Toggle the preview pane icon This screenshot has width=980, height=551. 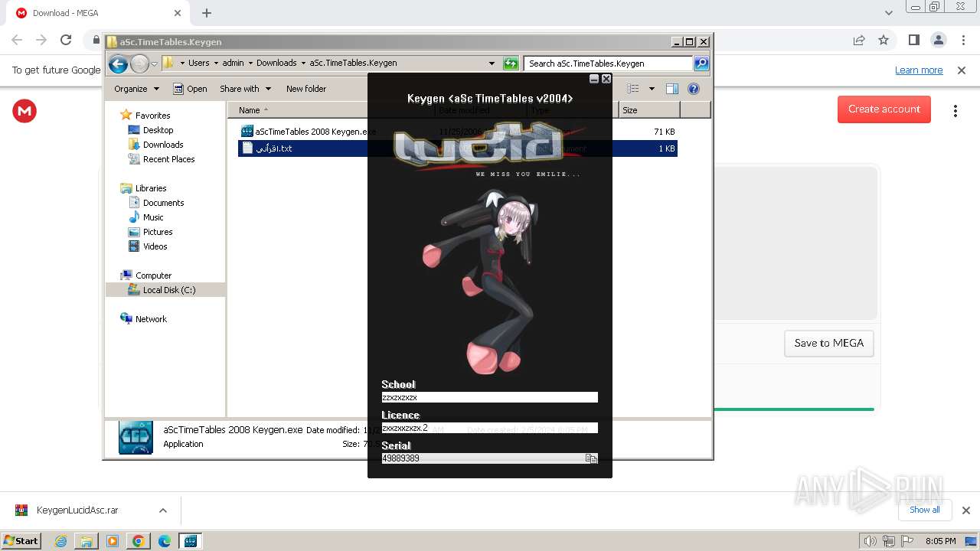[672, 89]
